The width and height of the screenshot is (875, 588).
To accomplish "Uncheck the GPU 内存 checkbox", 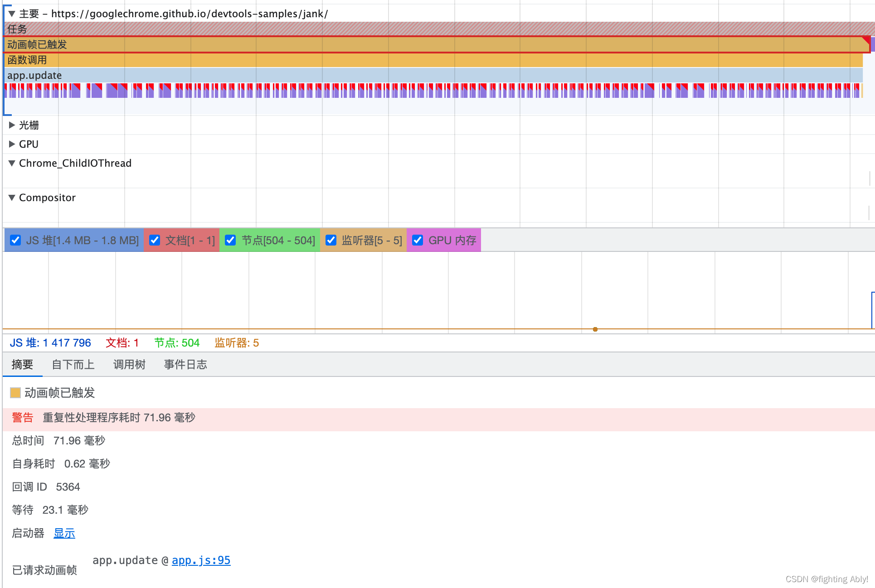I will point(418,240).
